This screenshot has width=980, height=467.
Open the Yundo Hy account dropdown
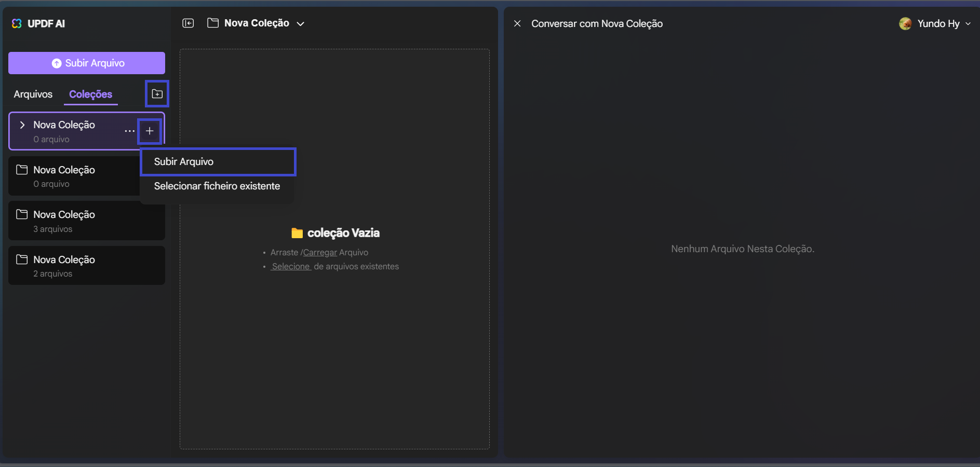[x=968, y=23]
